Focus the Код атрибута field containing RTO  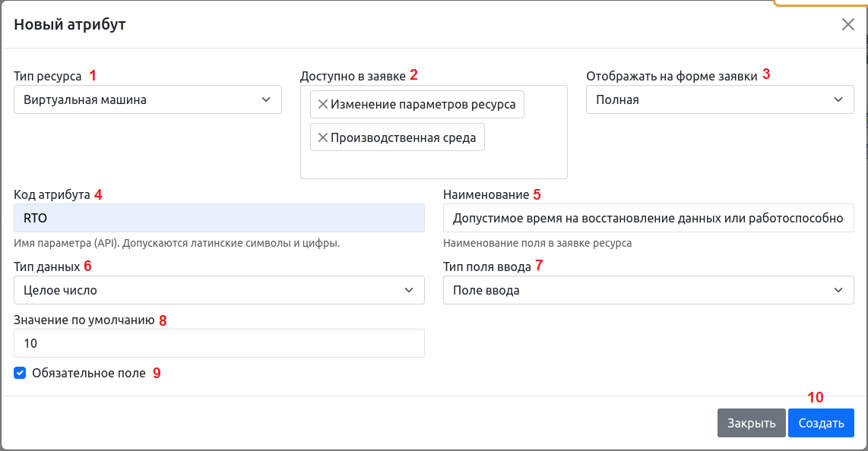pos(219,218)
